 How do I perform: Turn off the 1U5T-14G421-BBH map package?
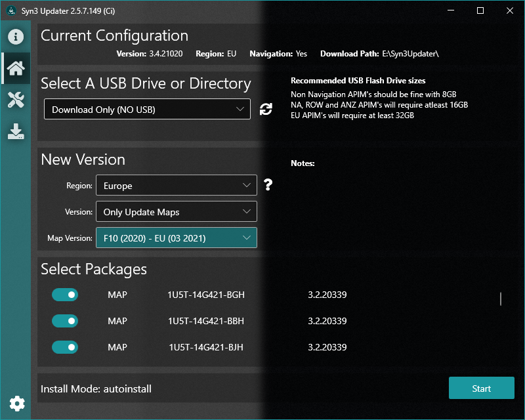point(64,321)
